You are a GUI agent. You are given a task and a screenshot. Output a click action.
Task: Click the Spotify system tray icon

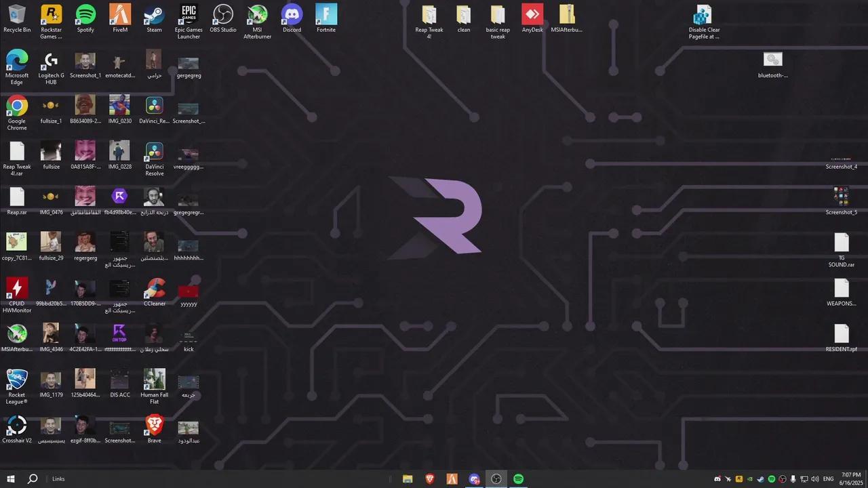pyautogui.click(x=772, y=479)
